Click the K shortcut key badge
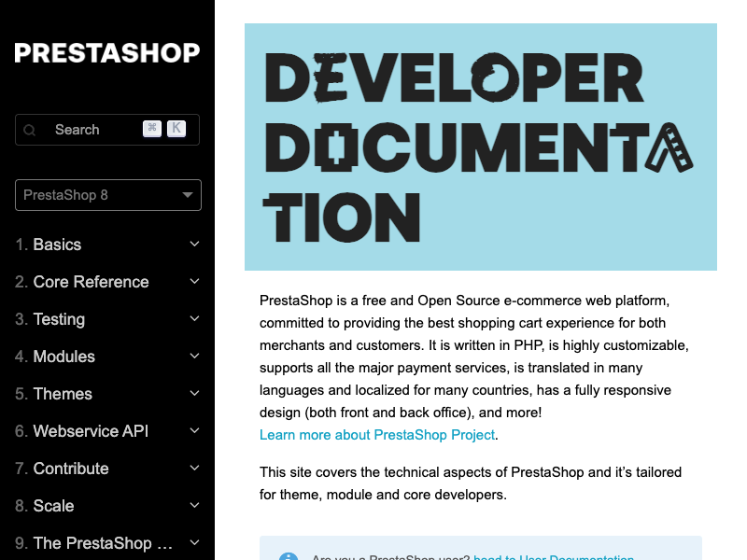 point(176,128)
